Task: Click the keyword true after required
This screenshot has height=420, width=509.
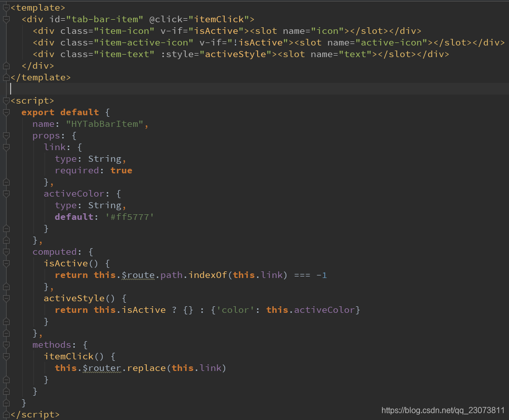Action: (121, 171)
